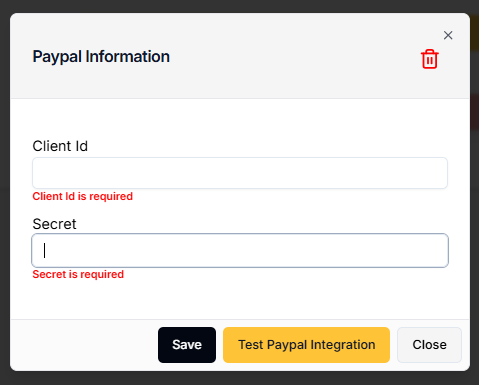Click the dark backdrop below the dialog

click(239, 378)
